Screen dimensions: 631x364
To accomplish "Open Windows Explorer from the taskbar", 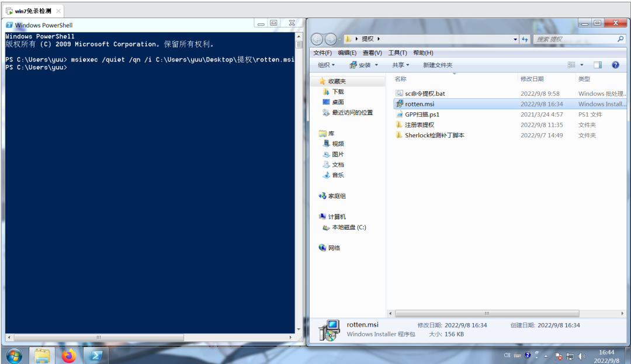I will pos(41,355).
